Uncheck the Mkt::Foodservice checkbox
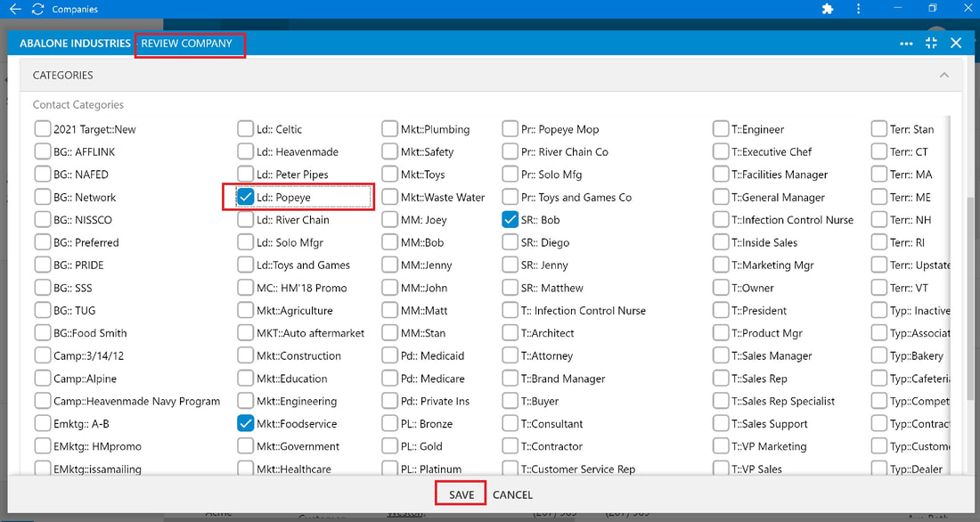This screenshot has height=522, width=980. point(246,423)
